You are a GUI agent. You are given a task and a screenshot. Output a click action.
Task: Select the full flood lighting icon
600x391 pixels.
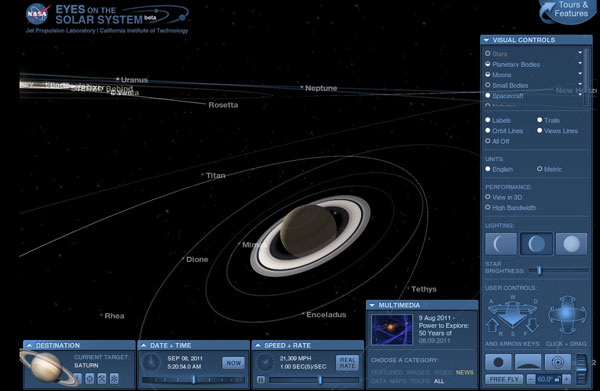pos(571,244)
